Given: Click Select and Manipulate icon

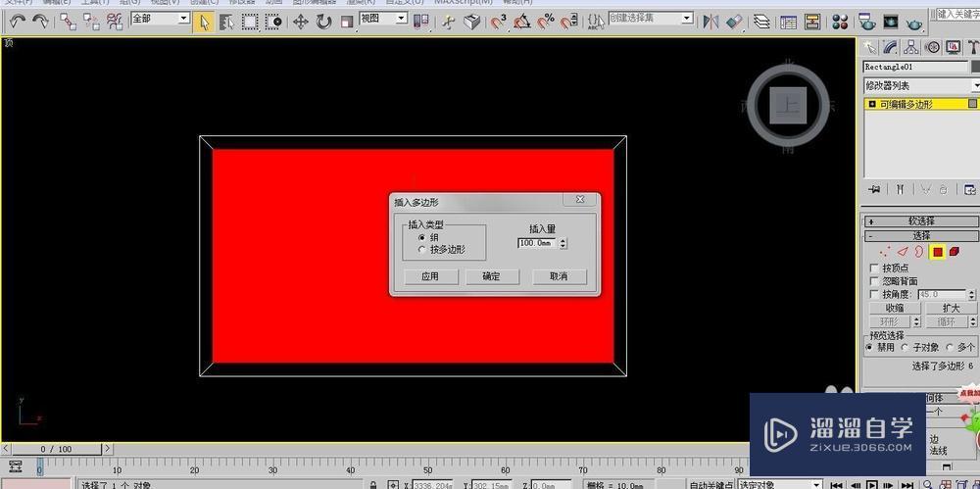Looking at the screenshot, I should coord(448,23).
